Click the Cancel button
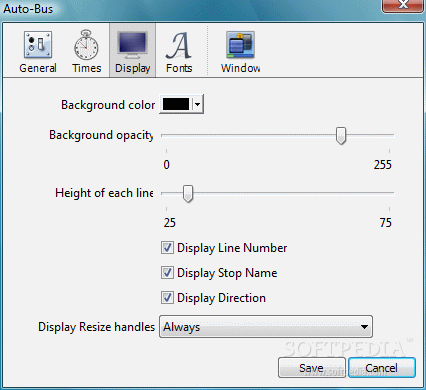This screenshot has width=426, height=390. 382,368
